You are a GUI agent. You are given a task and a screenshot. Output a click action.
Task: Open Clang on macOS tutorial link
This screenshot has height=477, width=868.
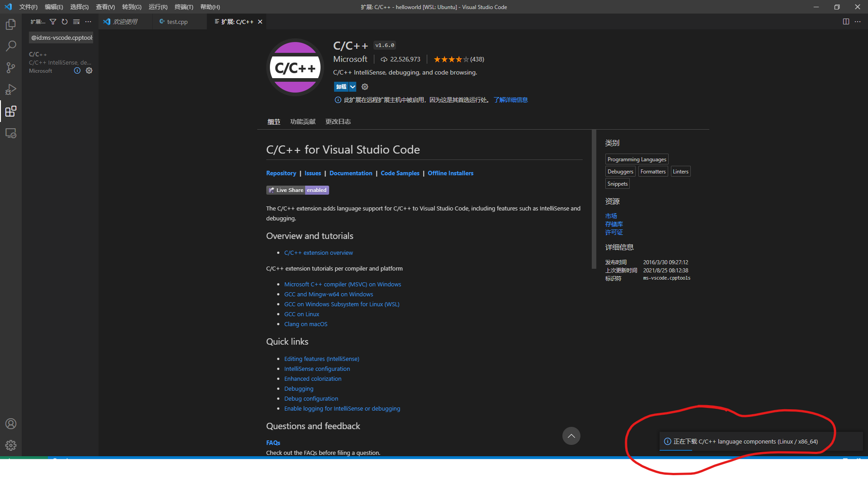pyautogui.click(x=306, y=324)
